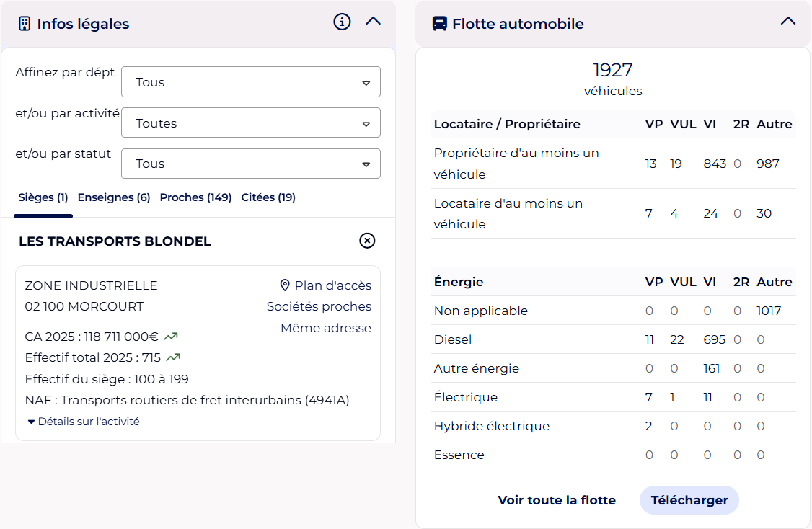Click the ZONE INDUSTRIELLE address line
This screenshot has height=529, width=812.
91,285
